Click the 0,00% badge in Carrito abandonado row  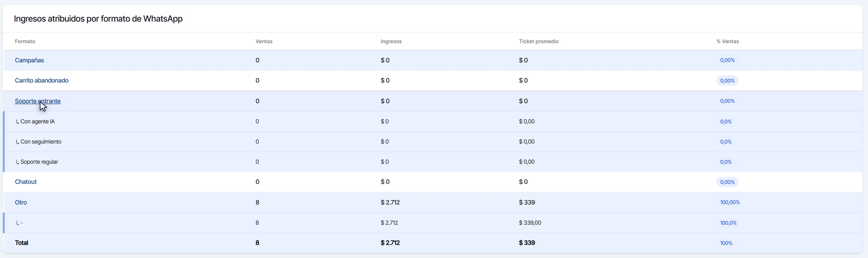click(x=727, y=81)
